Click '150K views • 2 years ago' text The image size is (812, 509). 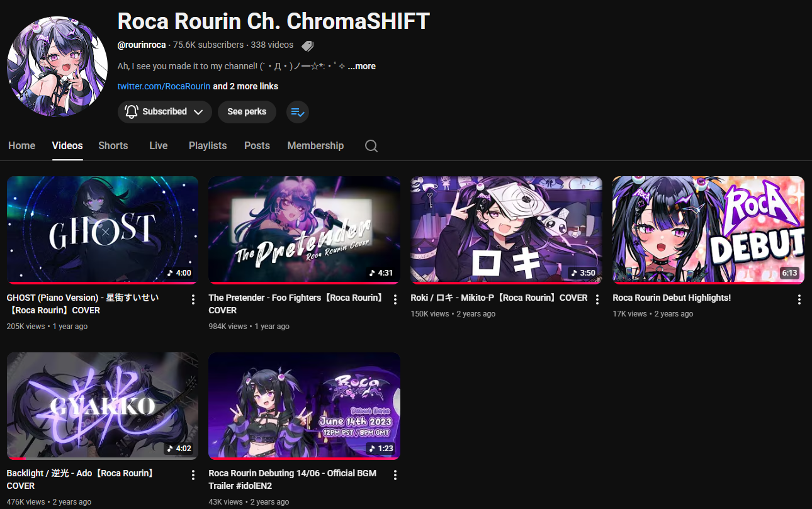453,314
